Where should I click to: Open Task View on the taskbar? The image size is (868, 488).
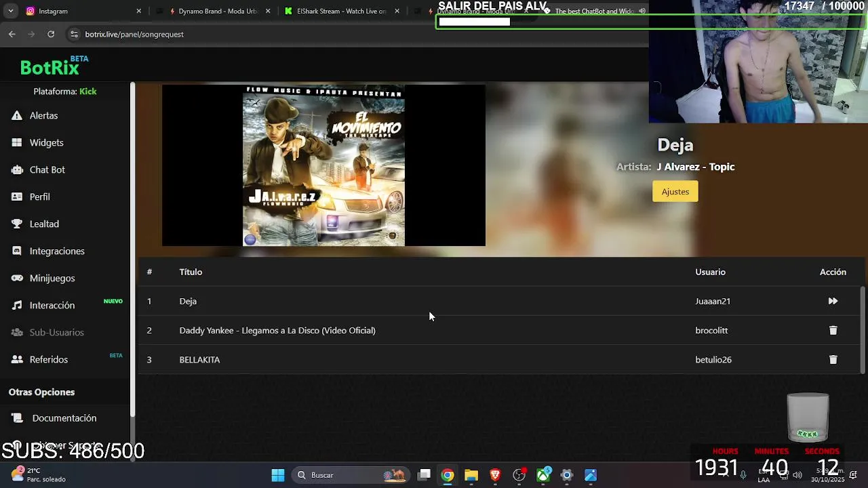[x=424, y=475]
